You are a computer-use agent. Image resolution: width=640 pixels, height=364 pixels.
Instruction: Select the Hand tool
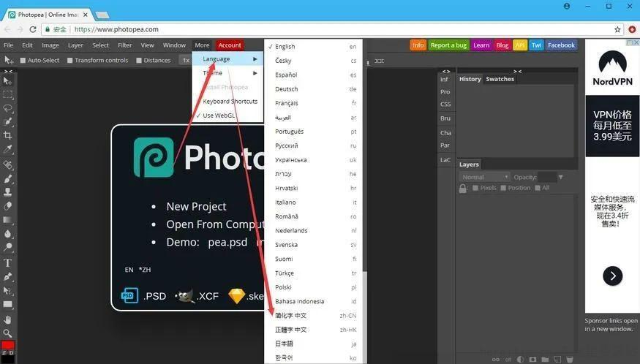pyautogui.click(x=8, y=319)
